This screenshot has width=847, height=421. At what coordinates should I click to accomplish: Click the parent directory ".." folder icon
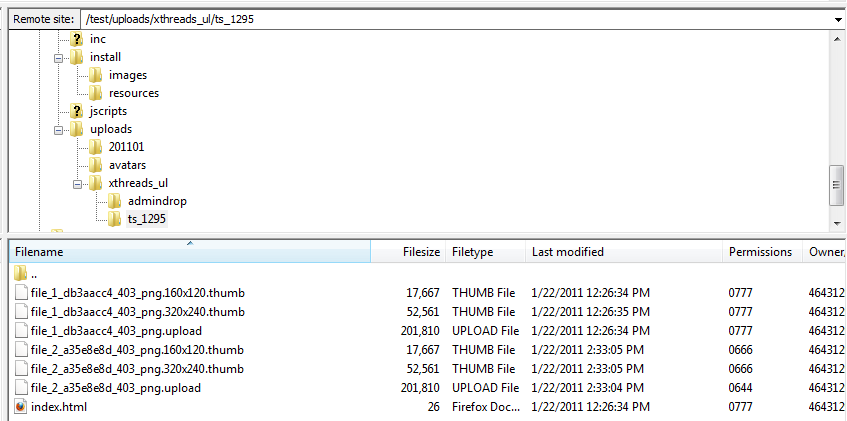(22, 273)
